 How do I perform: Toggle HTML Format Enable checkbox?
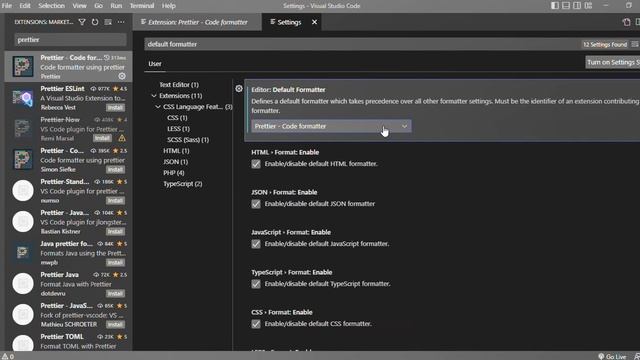256,164
